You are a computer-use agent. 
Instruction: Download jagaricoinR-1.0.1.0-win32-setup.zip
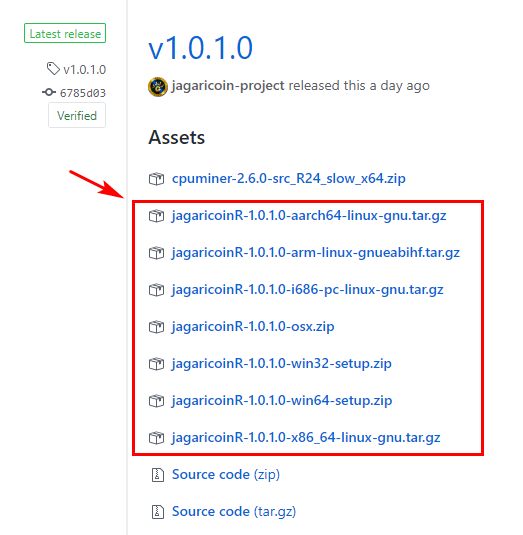tap(282, 364)
